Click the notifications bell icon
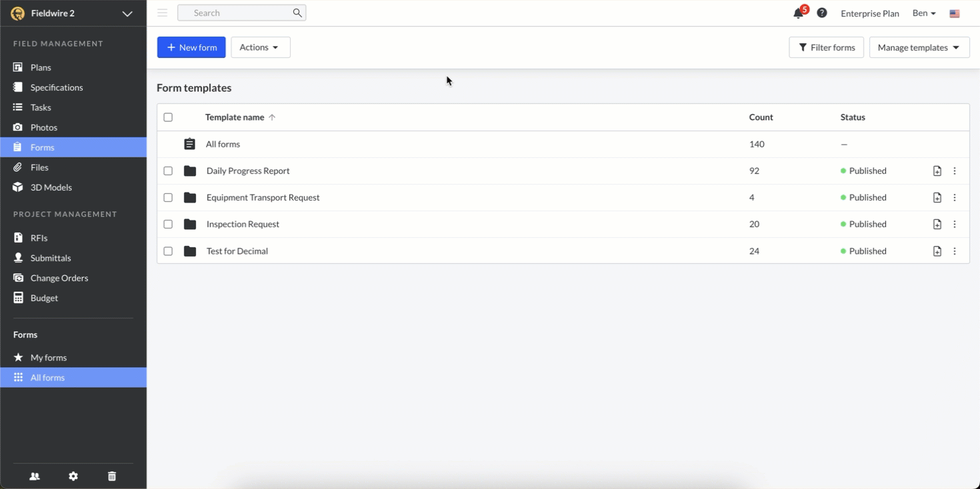The height and width of the screenshot is (489, 980). (x=798, y=13)
